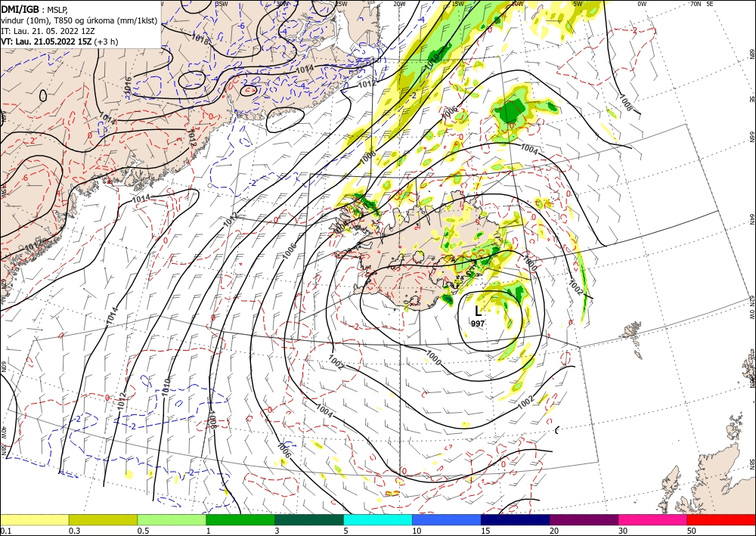This screenshot has width=756, height=536.
Task: Click the '1018' isobar label
Action: [200, 39]
